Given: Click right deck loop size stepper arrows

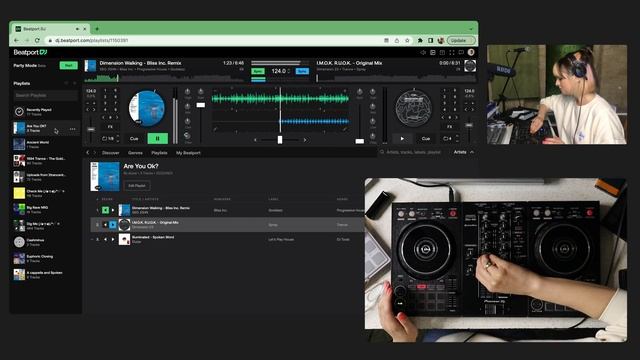Looking at the screenshot, I should point(457,139).
